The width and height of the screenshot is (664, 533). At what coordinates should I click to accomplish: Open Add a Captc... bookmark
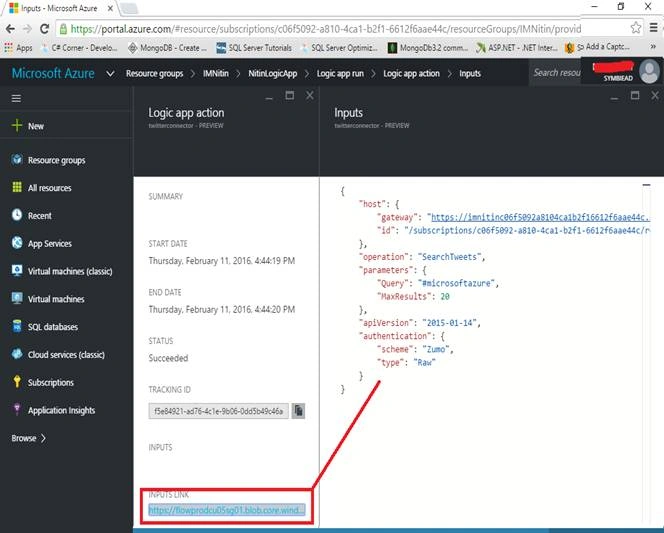[598, 47]
